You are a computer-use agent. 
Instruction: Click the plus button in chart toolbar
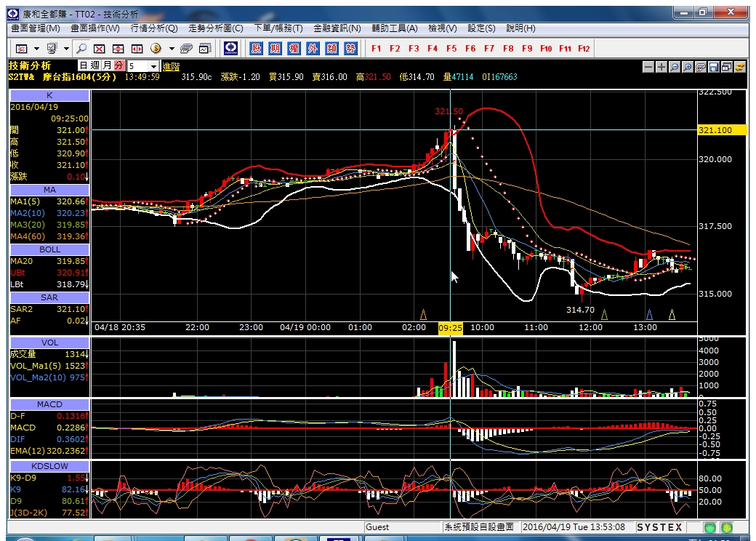tap(661, 67)
